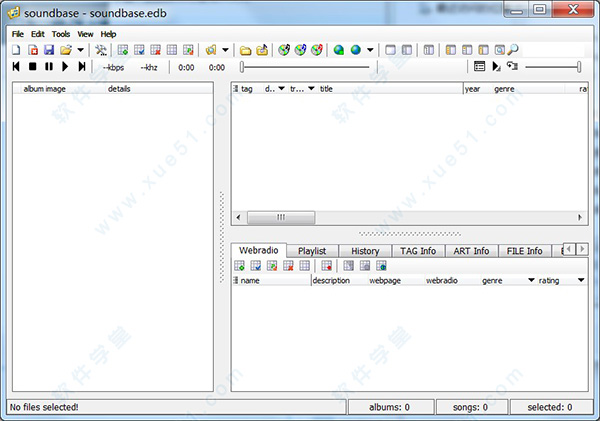The height and width of the screenshot is (421, 600).
Task: Add webradio with green plus grid icon in Webradio tab
Action: click(x=240, y=266)
